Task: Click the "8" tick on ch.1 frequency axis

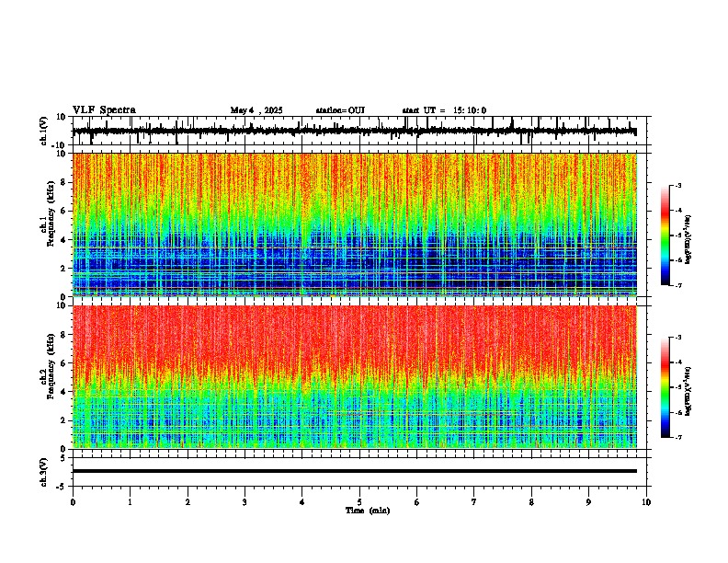Action: coord(63,182)
